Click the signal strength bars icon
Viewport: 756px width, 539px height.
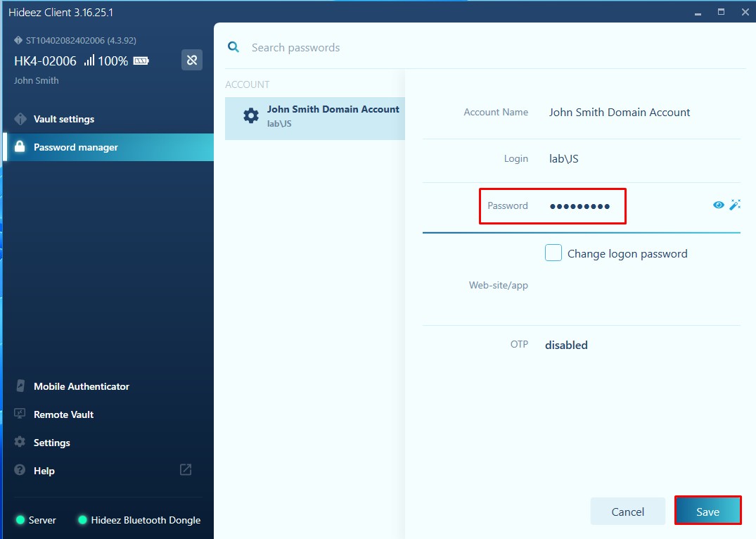point(89,61)
